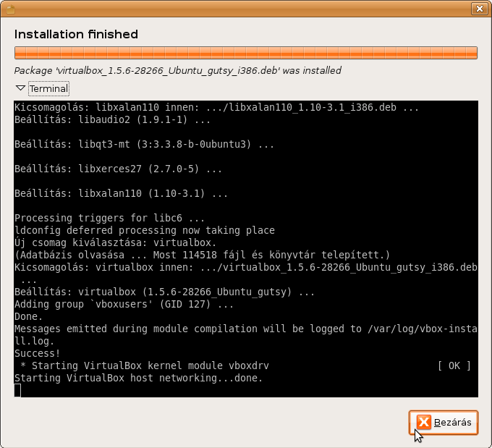The width and height of the screenshot is (492, 448).
Task: Click the red X icon on the Bezárás button
Action: click(x=424, y=422)
